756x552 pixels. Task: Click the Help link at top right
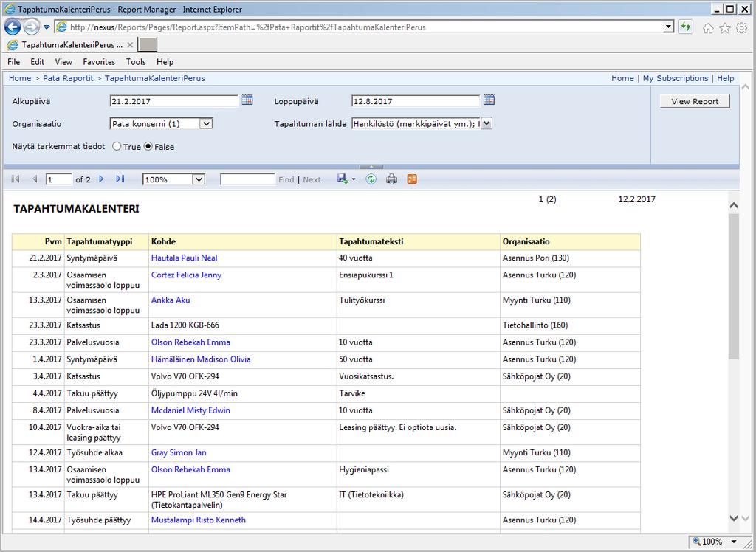coord(725,78)
